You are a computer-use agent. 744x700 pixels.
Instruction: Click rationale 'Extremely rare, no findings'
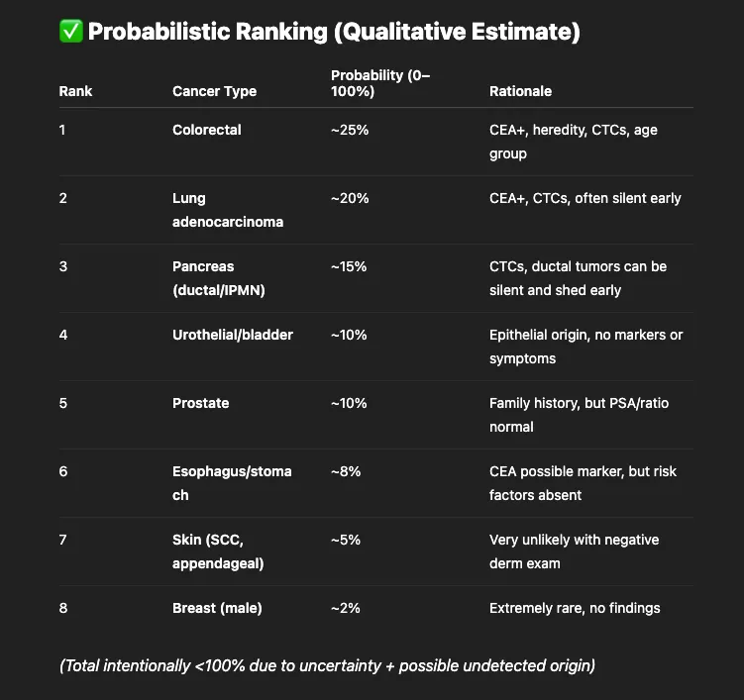tap(575, 608)
